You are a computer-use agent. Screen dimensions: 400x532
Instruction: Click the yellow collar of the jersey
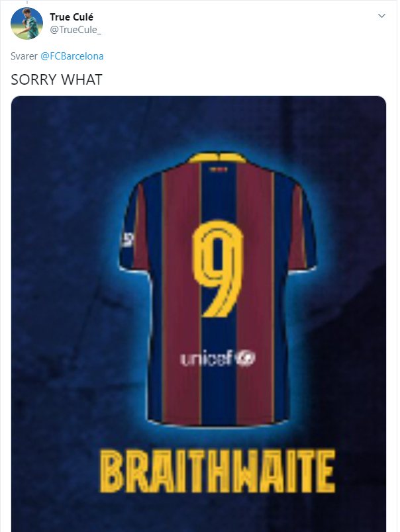click(x=218, y=158)
